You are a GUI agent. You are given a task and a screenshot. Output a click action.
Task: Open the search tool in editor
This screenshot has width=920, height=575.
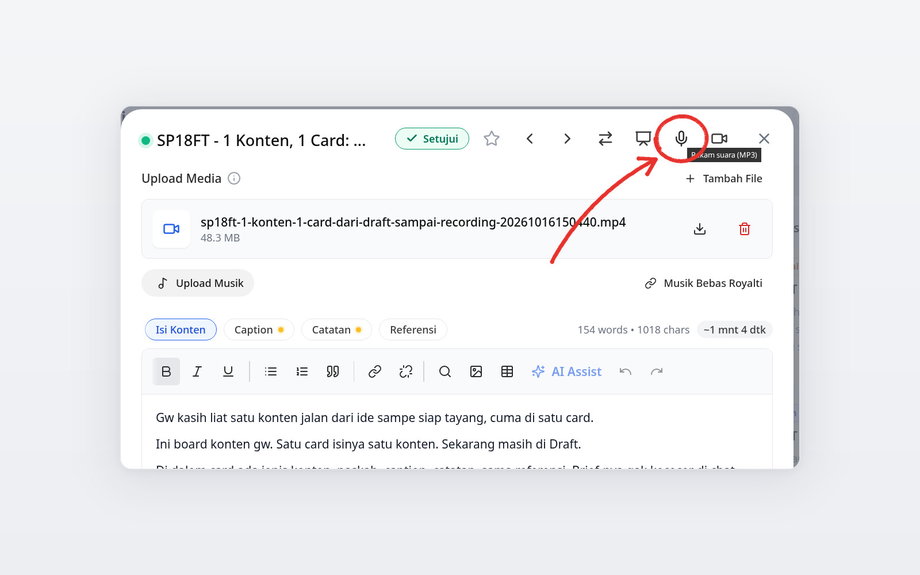[445, 371]
